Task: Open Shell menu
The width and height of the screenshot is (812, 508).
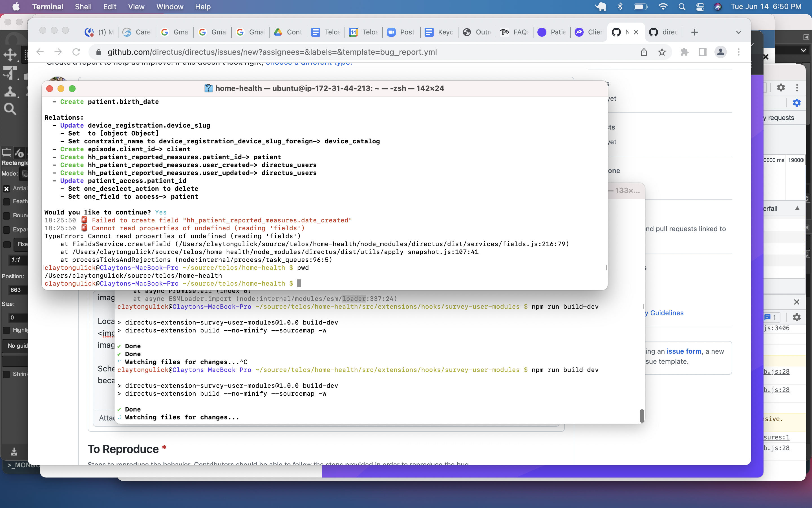Action: 83,7
